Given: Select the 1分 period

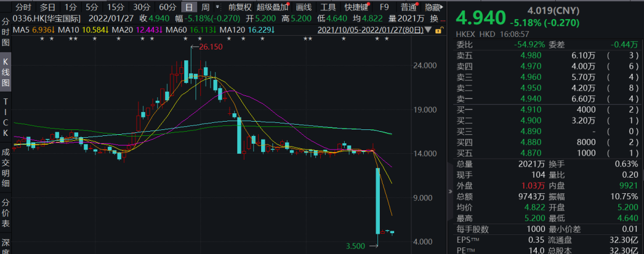Looking at the screenshot, I should (x=70, y=7).
